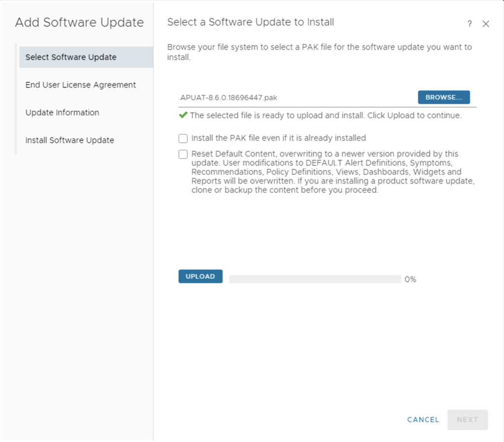Open the help question mark icon
504x442 pixels.
[x=470, y=24]
